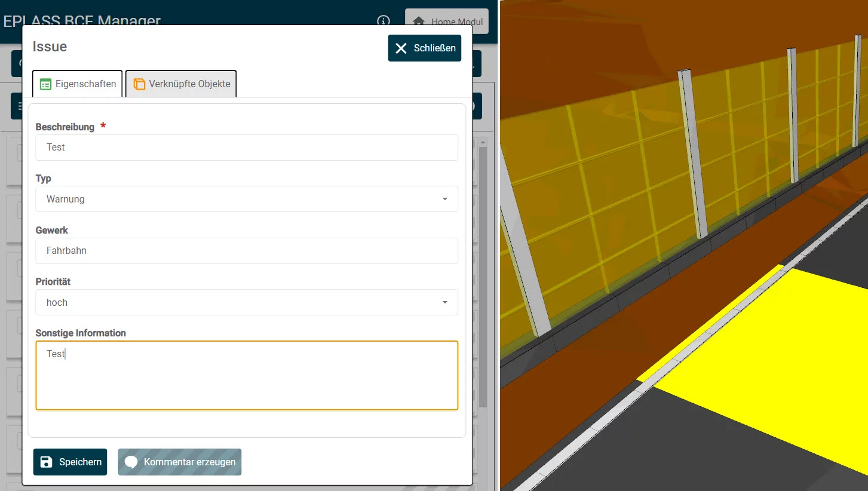This screenshot has height=491, width=868.
Task: Click the issue list scrollbar up arrow
Action: (483, 142)
